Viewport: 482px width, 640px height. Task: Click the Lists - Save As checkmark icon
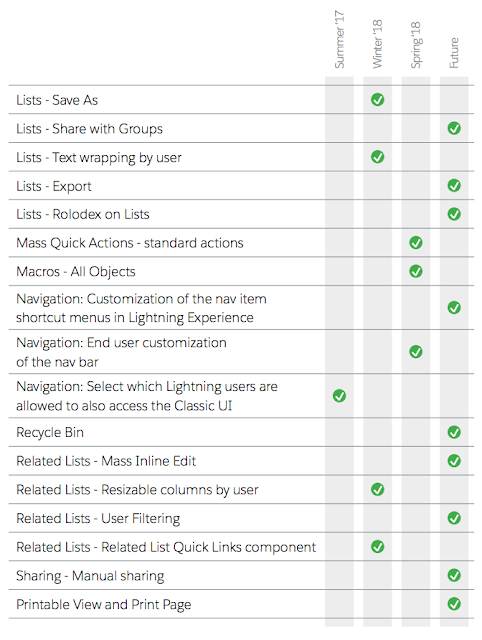378,100
